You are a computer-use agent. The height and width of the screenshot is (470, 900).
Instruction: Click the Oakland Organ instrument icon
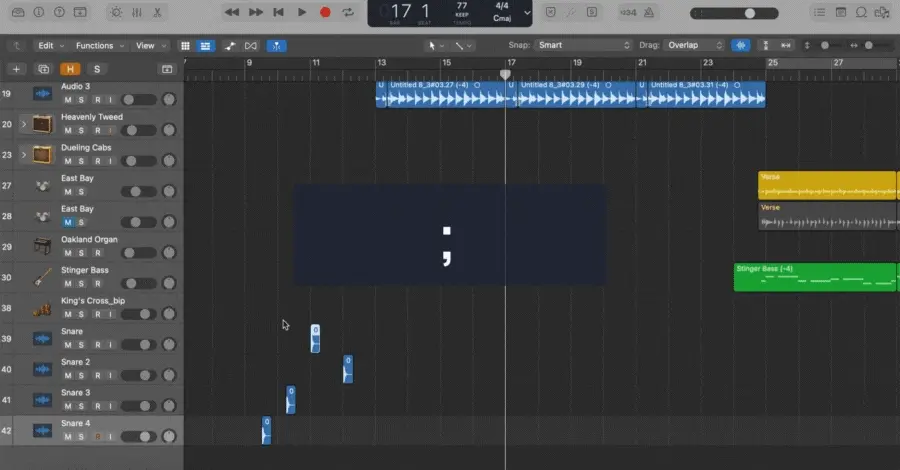(x=42, y=247)
